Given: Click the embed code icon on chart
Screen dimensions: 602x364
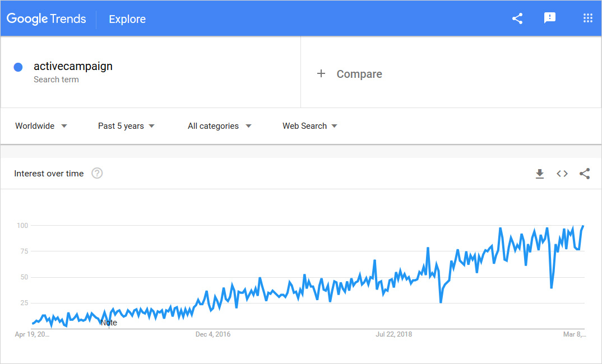Looking at the screenshot, I should (562, 174).
